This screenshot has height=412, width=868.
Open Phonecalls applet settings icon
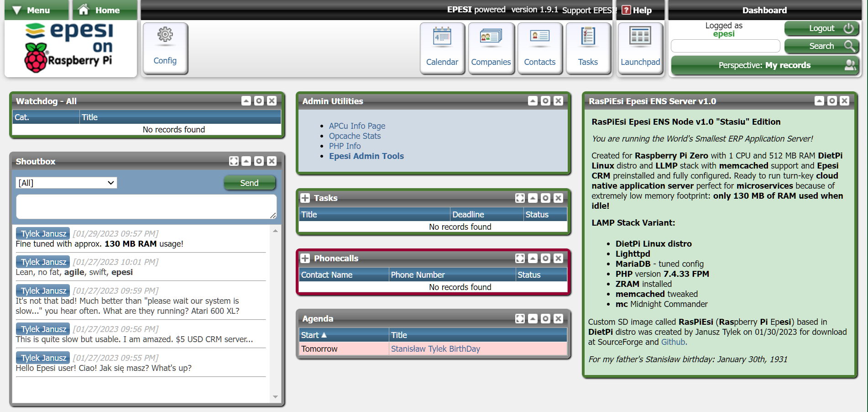coord(545,259)
